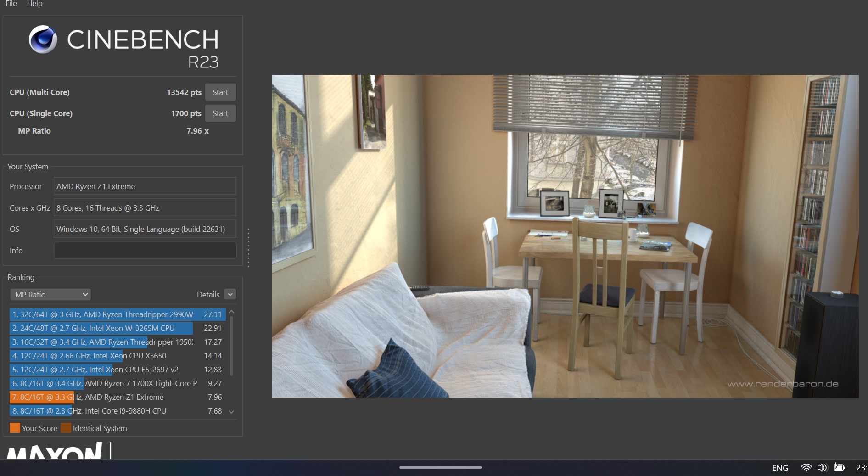
Task: Open the Wi-Fi network tray icon
Action: [x=806, y=467]
